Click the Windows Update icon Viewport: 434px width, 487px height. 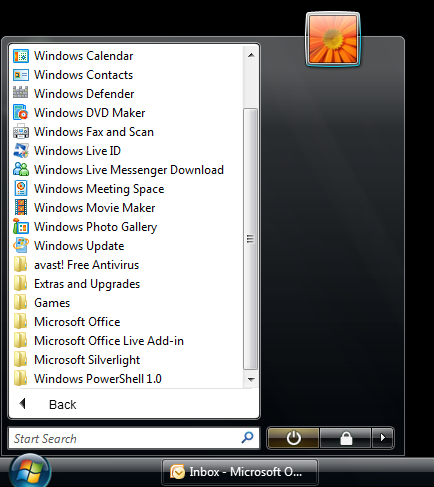pyautogui.click(x=21, y=245)
